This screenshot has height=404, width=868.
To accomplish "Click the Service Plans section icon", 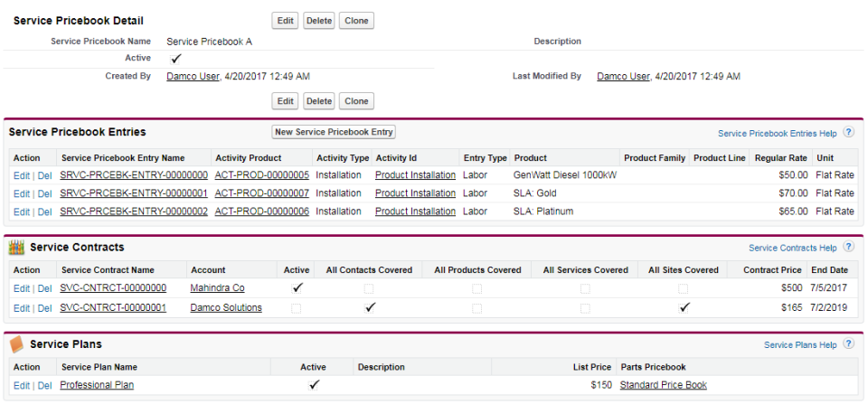I will pyautogui.click(x=16, y=344).
